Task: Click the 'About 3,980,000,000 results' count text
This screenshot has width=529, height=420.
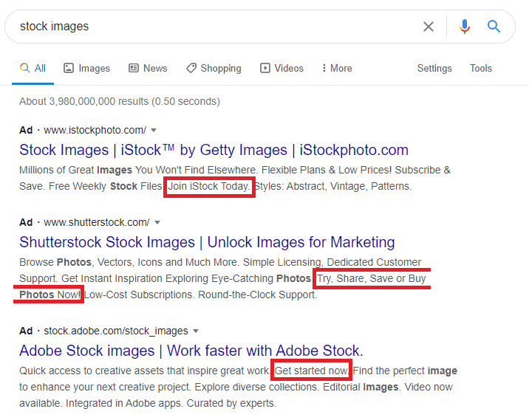Action: [120, 101]
